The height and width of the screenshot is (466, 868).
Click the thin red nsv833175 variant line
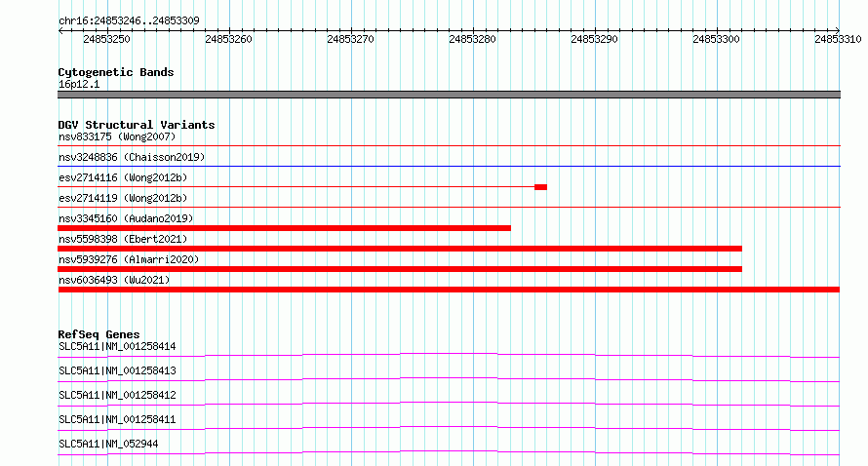click(449, 145)
